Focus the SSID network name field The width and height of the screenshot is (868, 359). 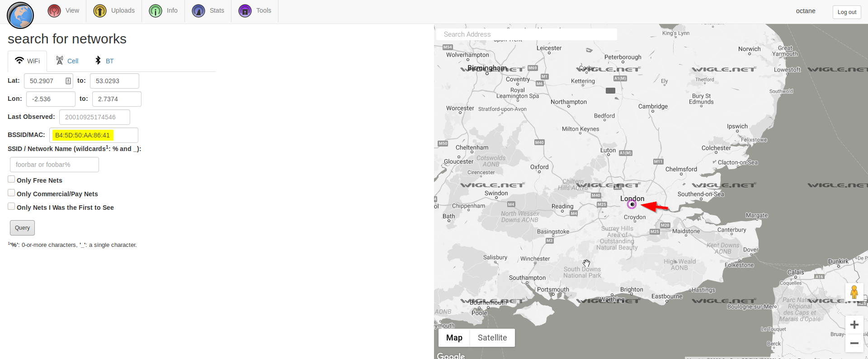(54, 165)
